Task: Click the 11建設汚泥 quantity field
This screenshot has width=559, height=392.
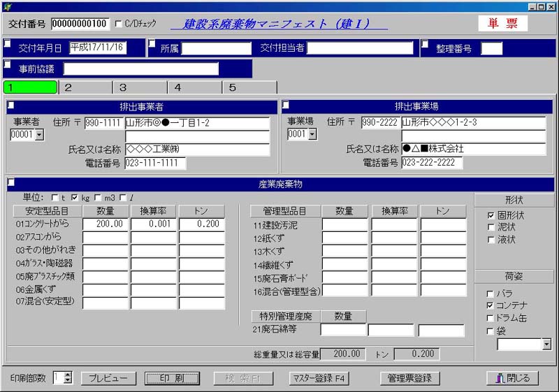Action: click(x=344, y=225)
